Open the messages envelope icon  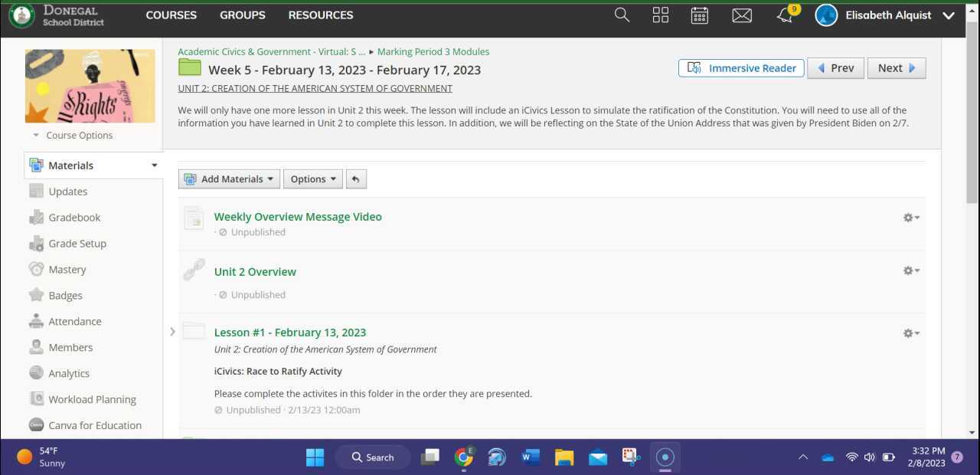[741, 15]
